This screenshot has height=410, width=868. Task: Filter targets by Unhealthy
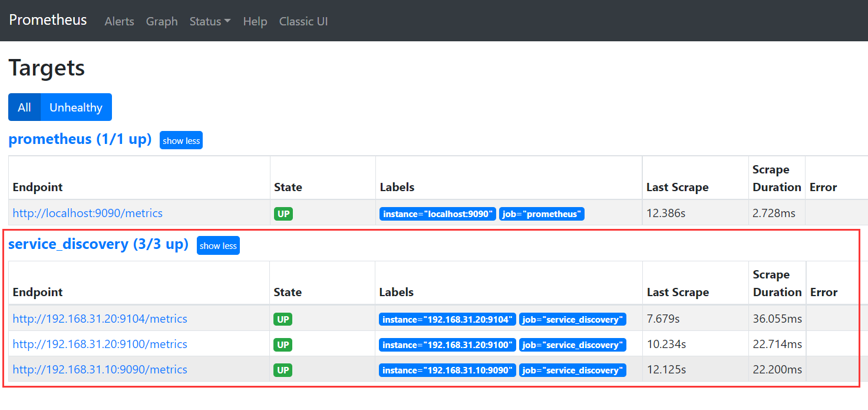[x=76, y=107]
